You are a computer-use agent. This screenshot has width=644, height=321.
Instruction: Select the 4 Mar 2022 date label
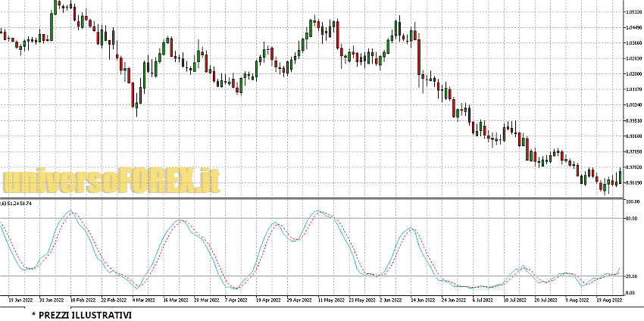click(x=143, y=300)
